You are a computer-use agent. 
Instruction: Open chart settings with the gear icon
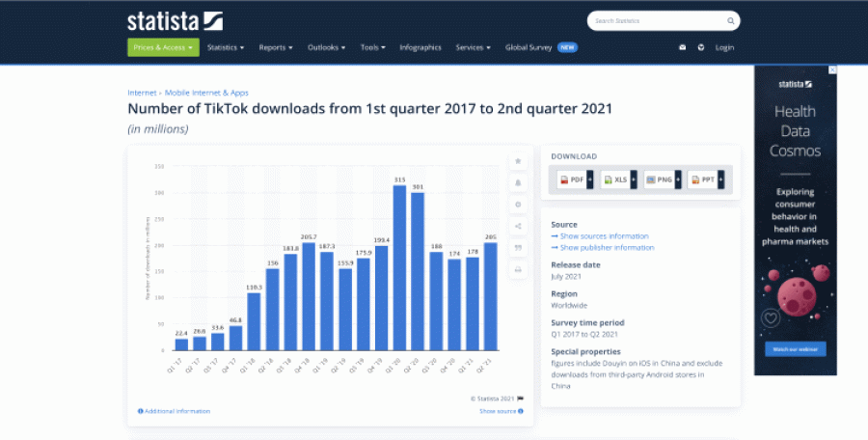tap(518, 205)
